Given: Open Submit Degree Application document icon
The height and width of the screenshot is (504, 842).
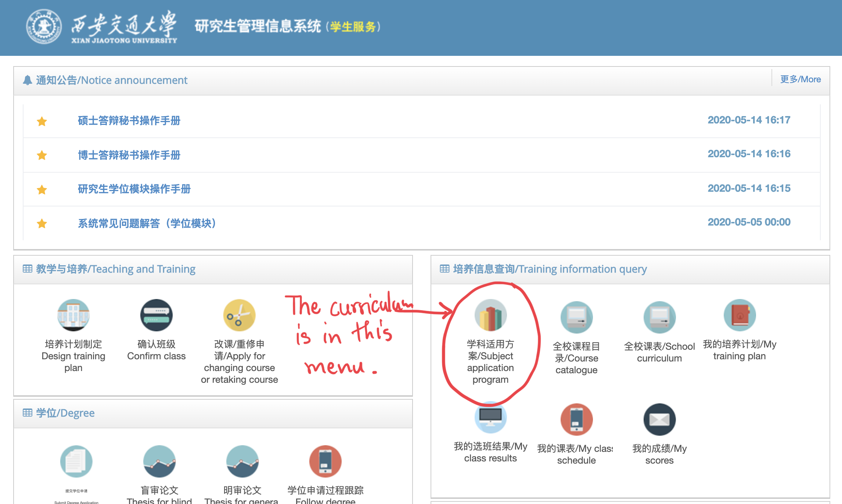Looking at the screenshot, I should (76, 461).
